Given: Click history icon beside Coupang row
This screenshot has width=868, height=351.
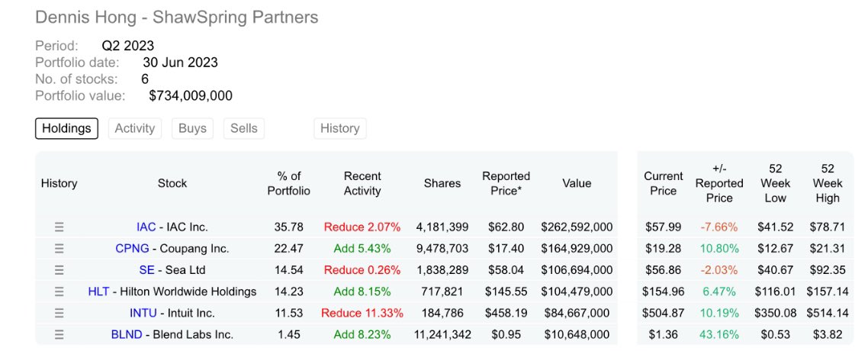Looking at the screenshot, I should tap(59, 249).
